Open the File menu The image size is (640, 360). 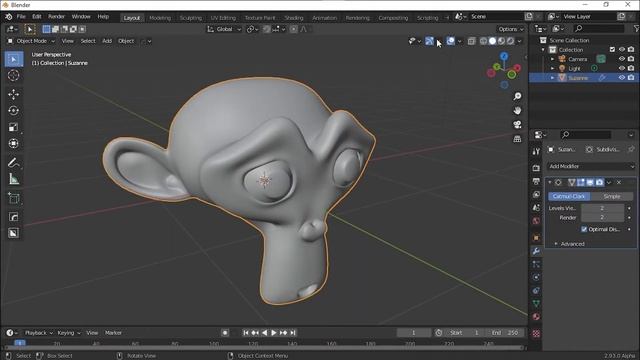21,17
